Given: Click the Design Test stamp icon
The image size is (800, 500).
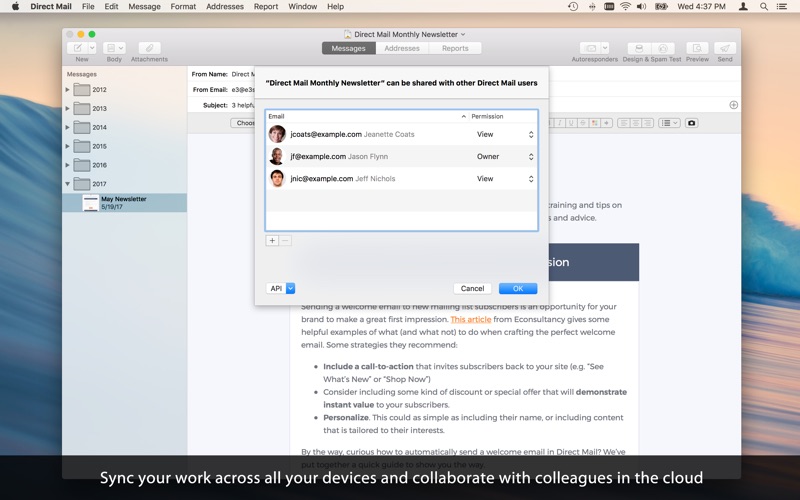Looking at the screenshot, I should (639, 48).
